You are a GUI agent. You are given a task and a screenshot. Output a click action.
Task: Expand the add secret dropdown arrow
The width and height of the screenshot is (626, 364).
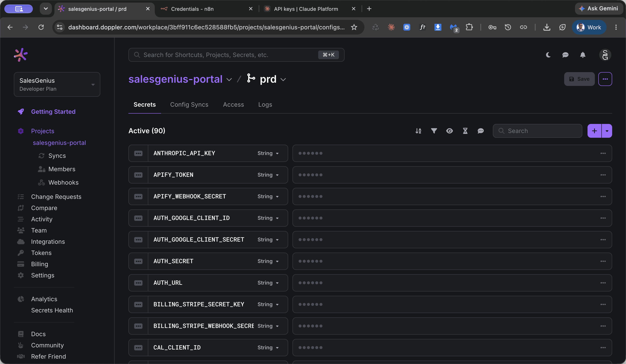pos(607,131)
